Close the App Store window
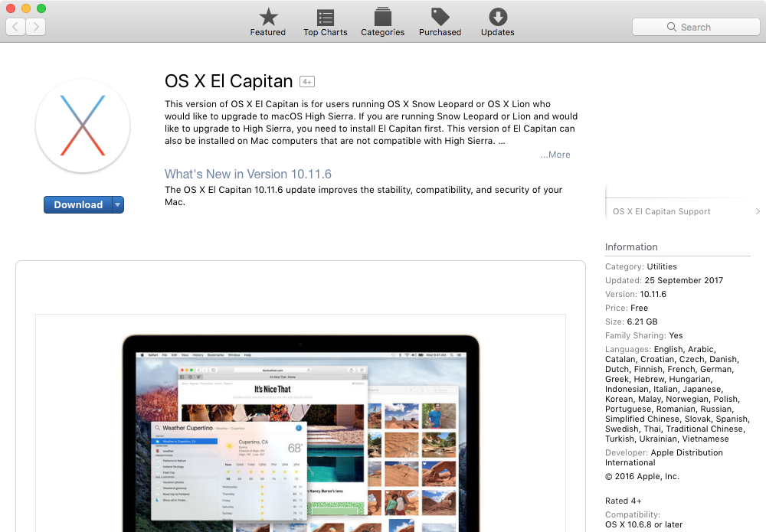The height and width of the screenshot is (532, 766). pyautogui.click(x=11, y=8)
